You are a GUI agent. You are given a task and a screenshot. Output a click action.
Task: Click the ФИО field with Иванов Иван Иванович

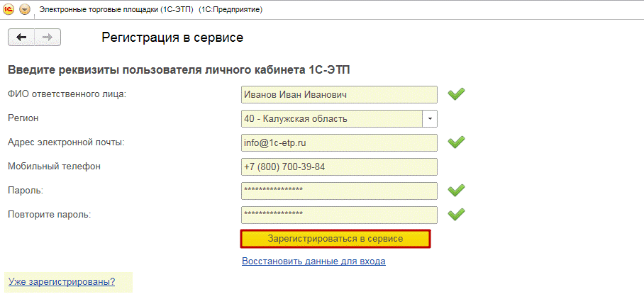tap(339, 94)
